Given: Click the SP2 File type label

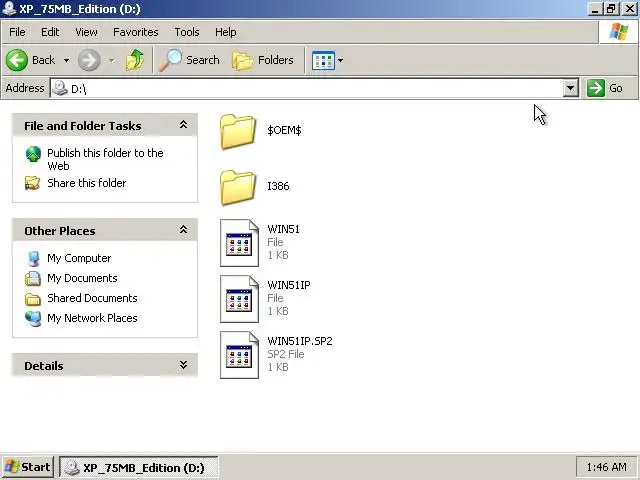Looking at the screenshot, I should [286, 354].
